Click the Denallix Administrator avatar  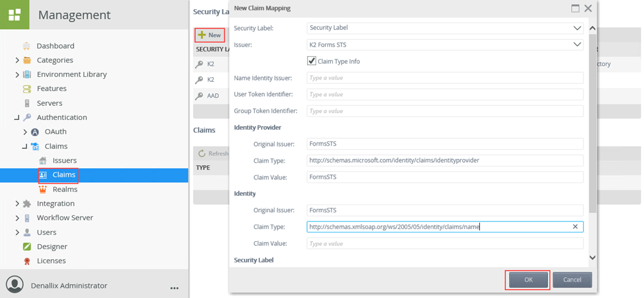point(15,285)
